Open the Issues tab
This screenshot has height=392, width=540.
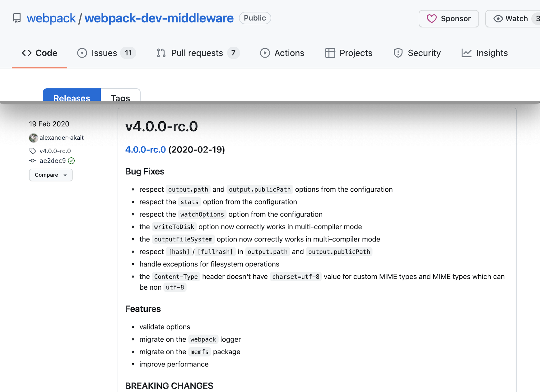[x=106, y=53]
